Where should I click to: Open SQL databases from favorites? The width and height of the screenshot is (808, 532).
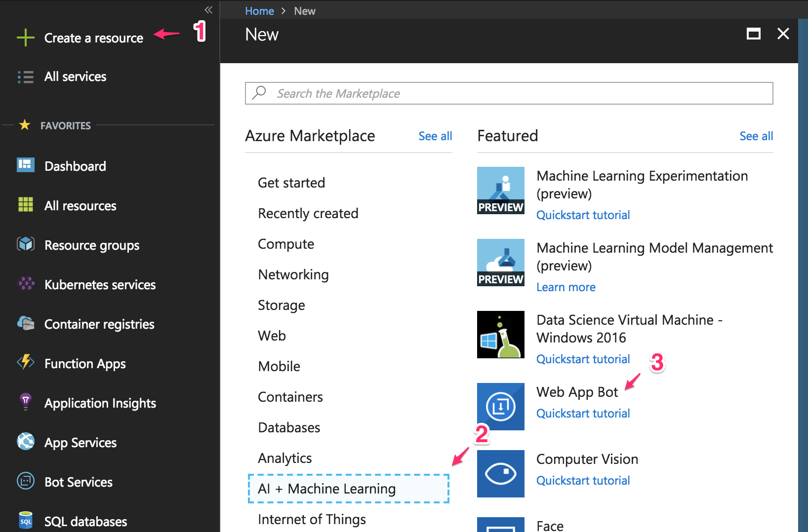86,522
